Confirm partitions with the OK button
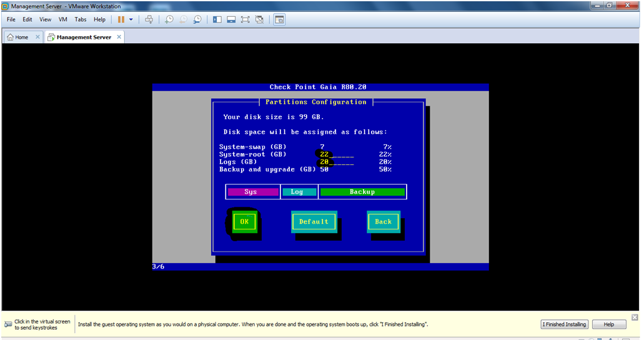 coord(244,222)
